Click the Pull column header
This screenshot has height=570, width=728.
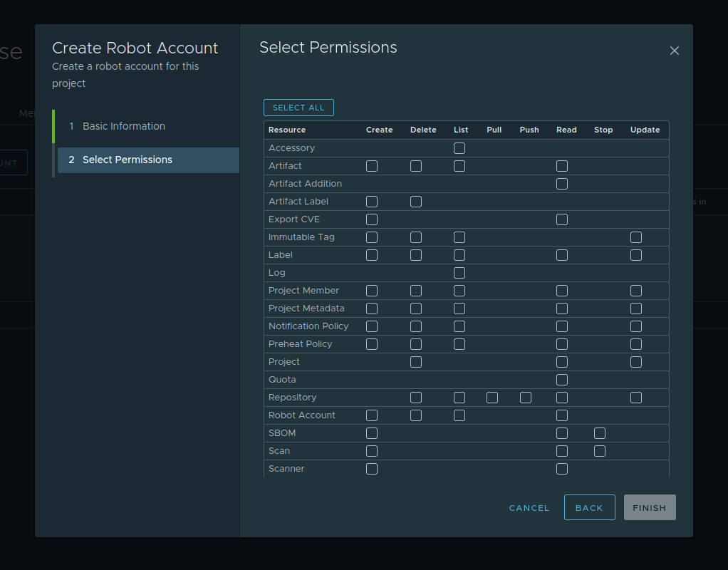pyautogui.click(x=494, y=130)
